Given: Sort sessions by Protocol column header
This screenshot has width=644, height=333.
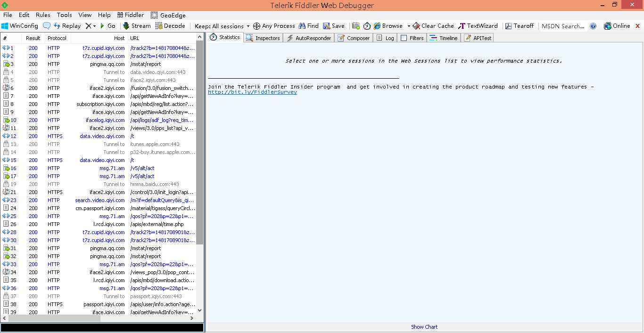Looking at the screenshot, I should tap(57, 38).
